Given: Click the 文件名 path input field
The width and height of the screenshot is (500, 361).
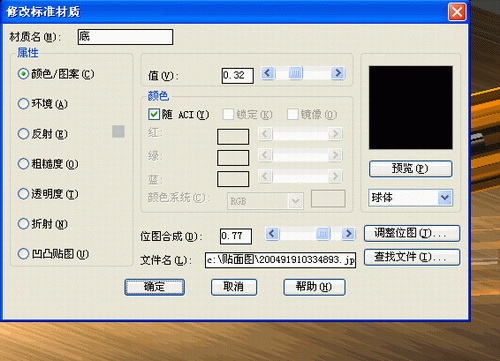Looking at the screenshot, I should coord(280,260).
